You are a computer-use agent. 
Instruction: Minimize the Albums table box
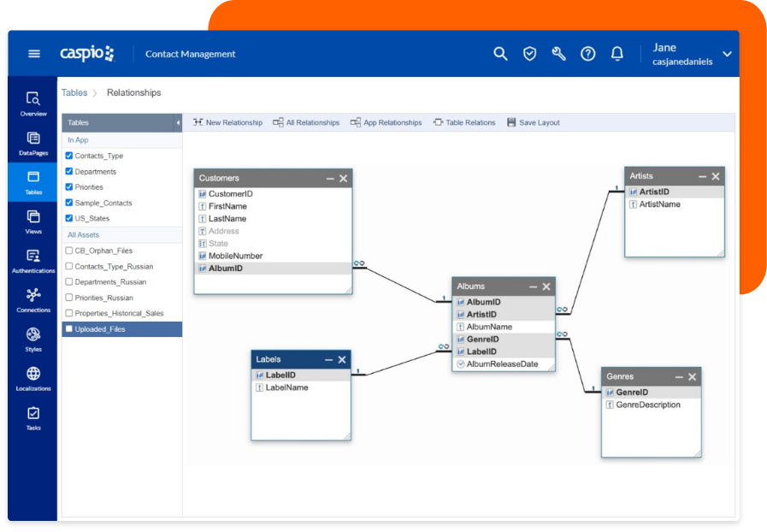click(534, 287)
